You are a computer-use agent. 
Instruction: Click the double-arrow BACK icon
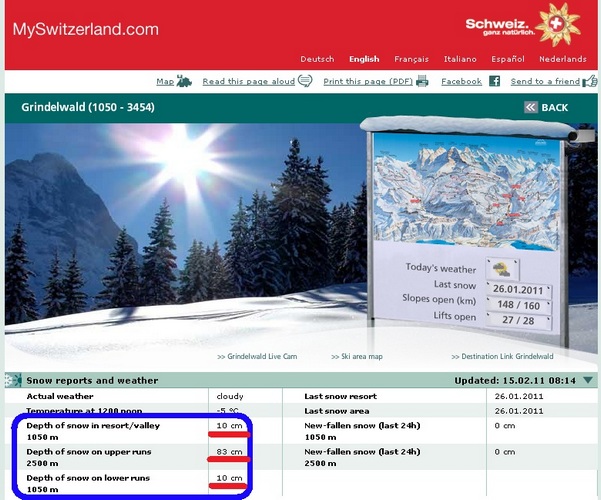[531, 107]
